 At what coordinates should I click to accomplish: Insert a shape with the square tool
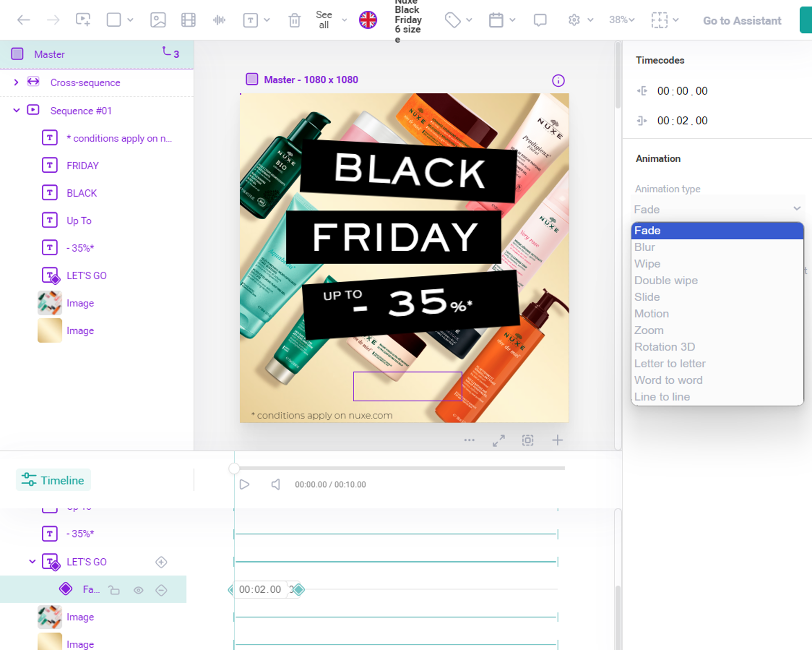113,20
